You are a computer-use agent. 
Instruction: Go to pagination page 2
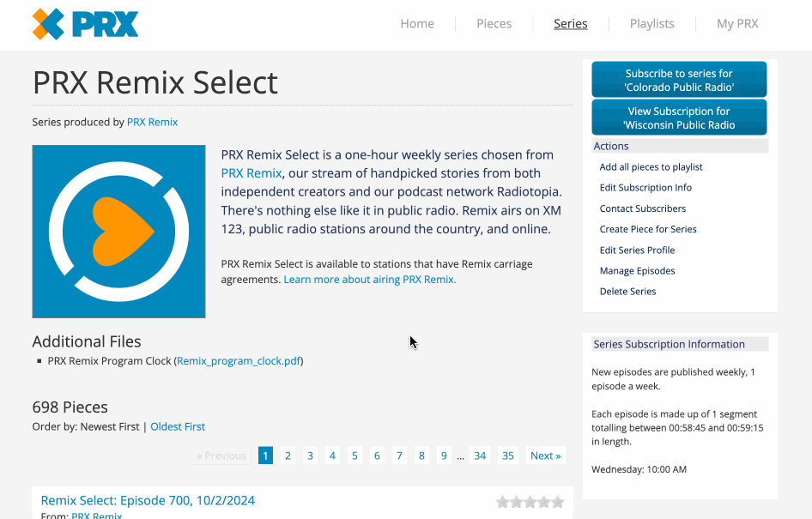point(288,456)
